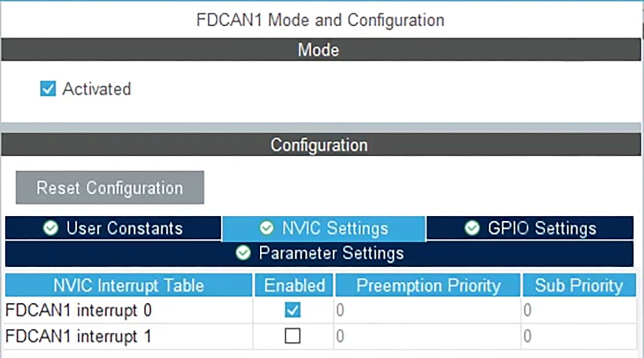Select the FDCAN1 interrupt 0 row label

pyautogui.click(x=78, y=311)
